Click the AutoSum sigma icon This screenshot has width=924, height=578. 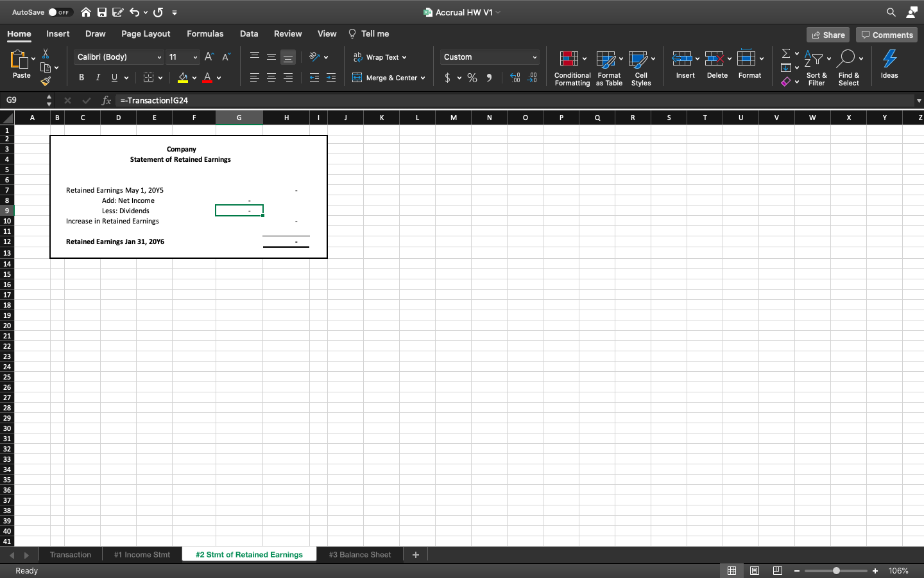(x=786, y=53)
